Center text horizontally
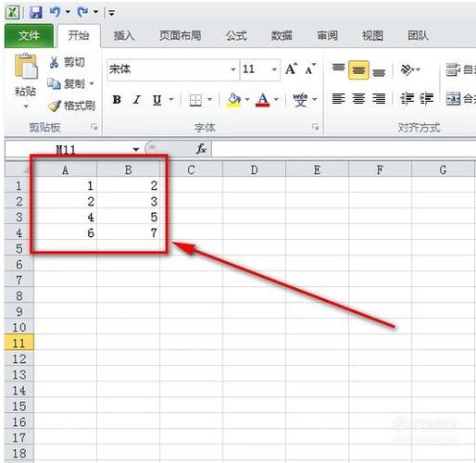The height and width of the screenshot is (463, 476). [x=358, y=99]
